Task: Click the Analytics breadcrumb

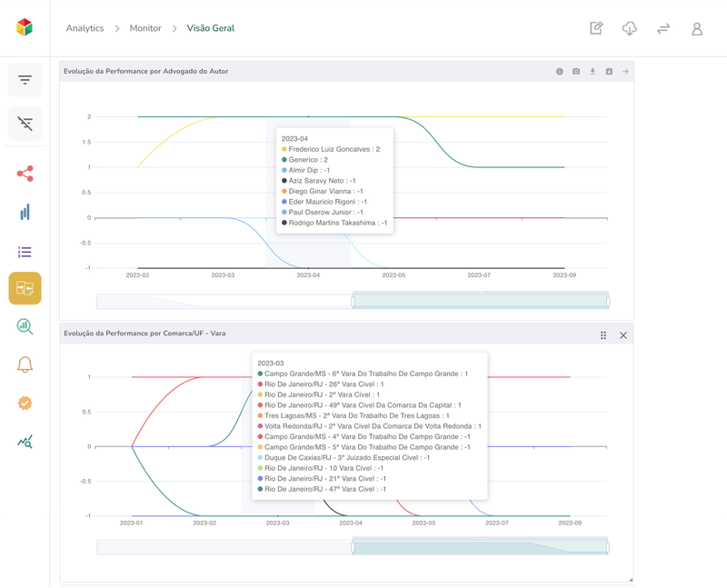Action: pos(85,28)
